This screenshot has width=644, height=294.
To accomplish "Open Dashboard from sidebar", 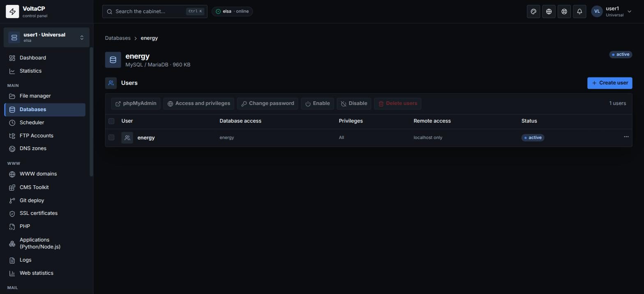I will (45, 58).
